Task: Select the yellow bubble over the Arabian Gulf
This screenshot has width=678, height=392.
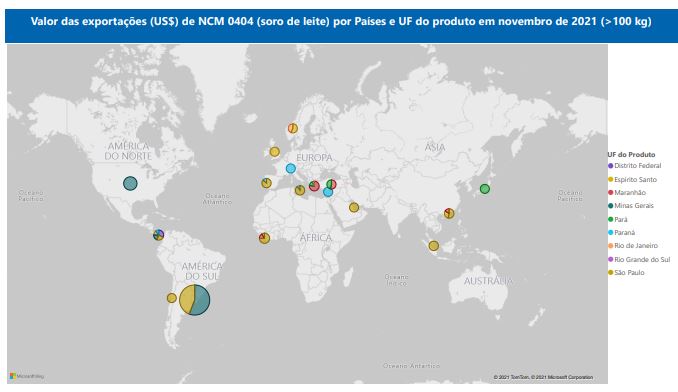Action: click(x=354, y=207)
